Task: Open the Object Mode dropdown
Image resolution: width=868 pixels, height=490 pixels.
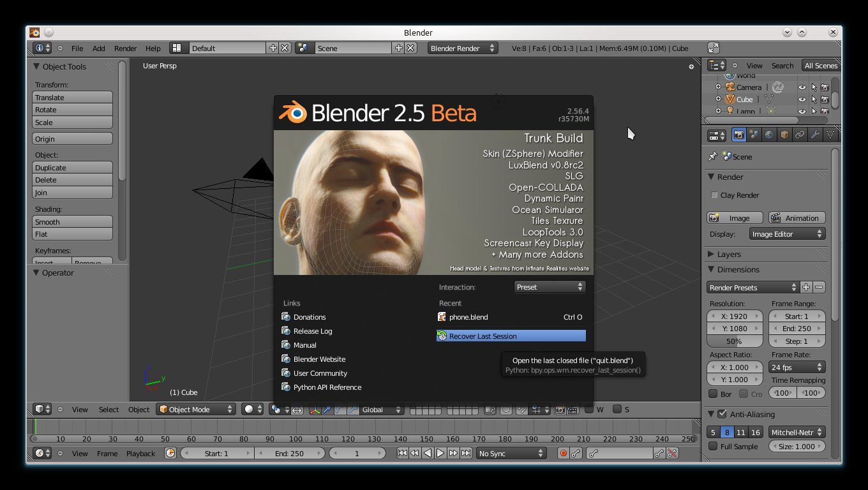Action: (x=197, y=410)
